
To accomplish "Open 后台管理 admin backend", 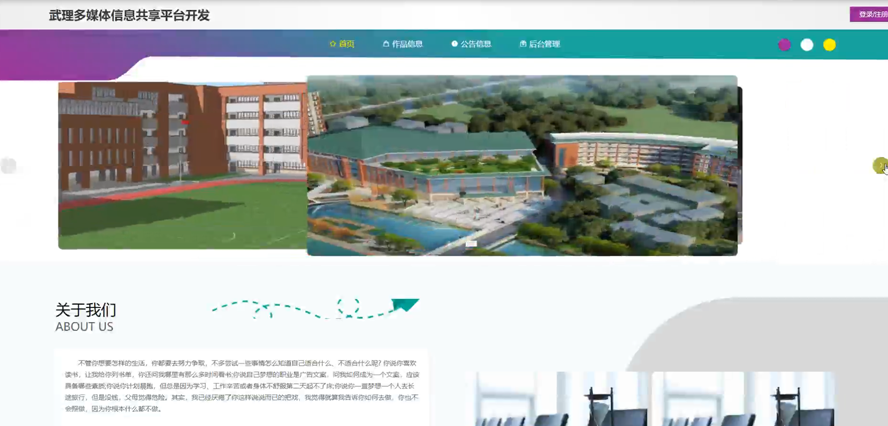I will tap(540, 44).
